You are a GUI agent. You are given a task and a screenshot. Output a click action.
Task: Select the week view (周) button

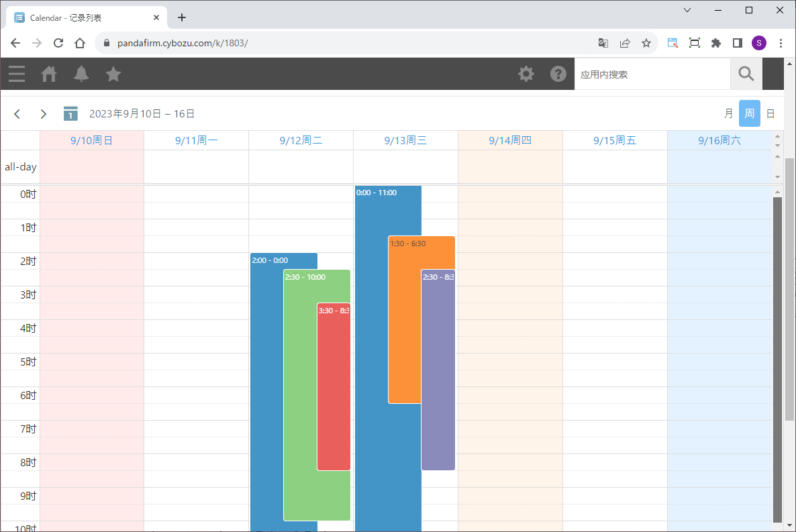tap(749, 114)
